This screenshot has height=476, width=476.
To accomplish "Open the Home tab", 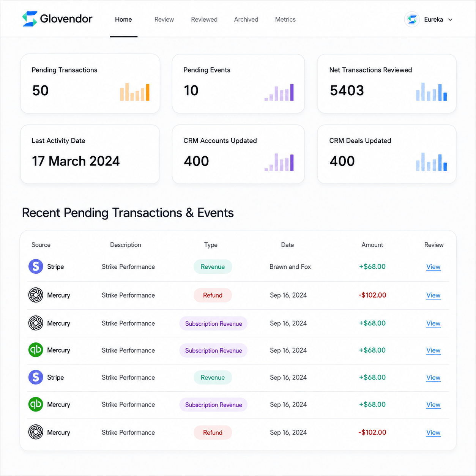I will 123,19.
